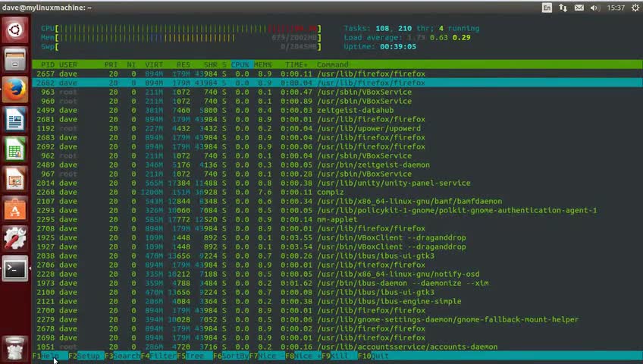Click the Uptime value 00:39:05
This screenshot has height=364, width=643.
click(398, 47)
